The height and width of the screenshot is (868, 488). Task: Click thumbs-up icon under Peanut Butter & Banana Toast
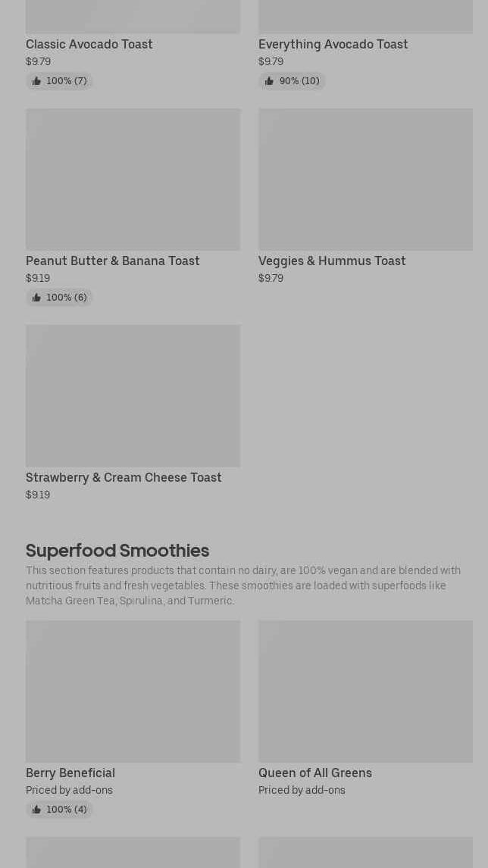click(x=36, y=298)
